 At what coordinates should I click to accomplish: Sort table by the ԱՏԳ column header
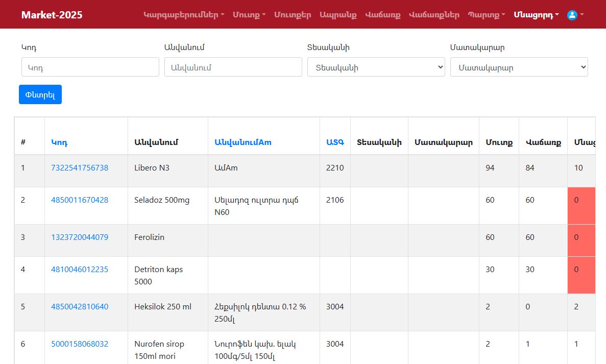[x=335, y=142]
